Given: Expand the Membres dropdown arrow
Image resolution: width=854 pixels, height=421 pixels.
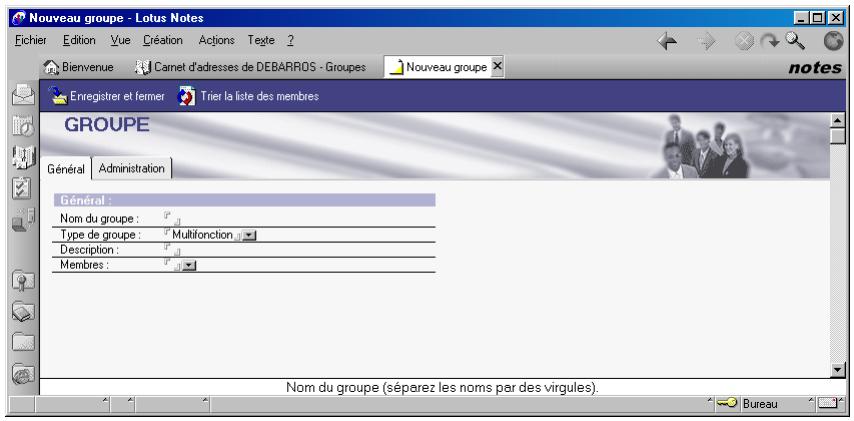Looking at the screenshot, I should click(189, 266).
